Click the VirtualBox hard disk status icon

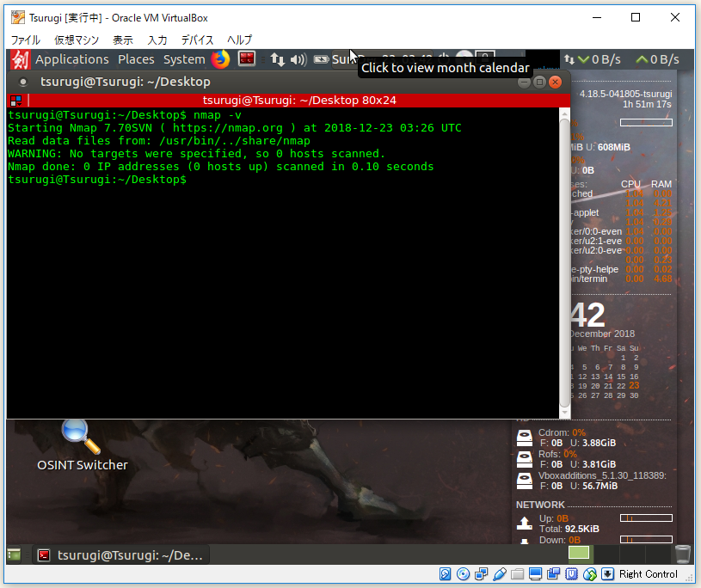(445, 573)
